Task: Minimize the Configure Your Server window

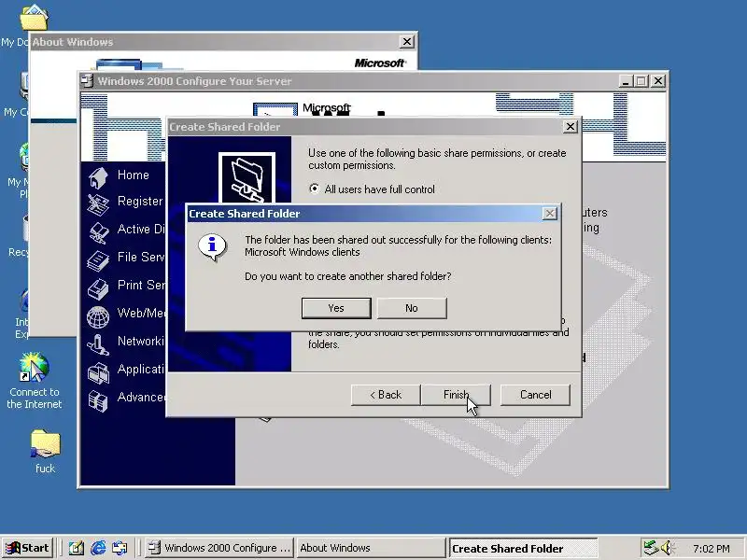Action: point(626,81)
